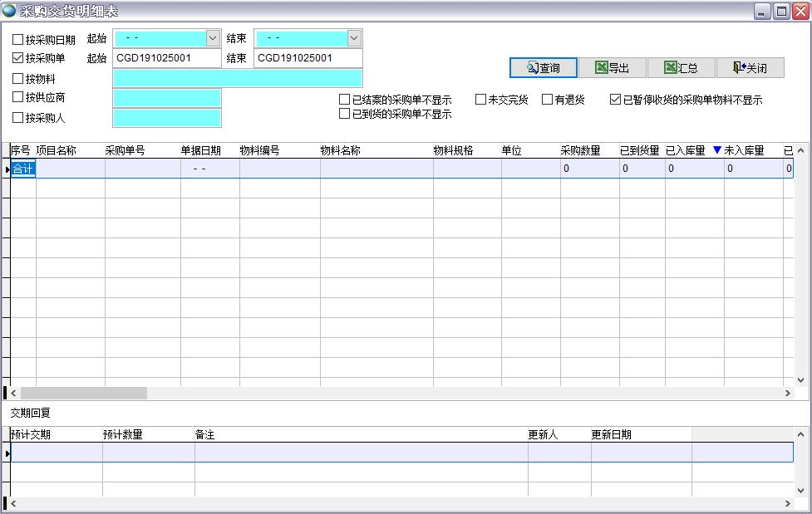Click the horizontal scrollbar below the grid

[83, 391]
